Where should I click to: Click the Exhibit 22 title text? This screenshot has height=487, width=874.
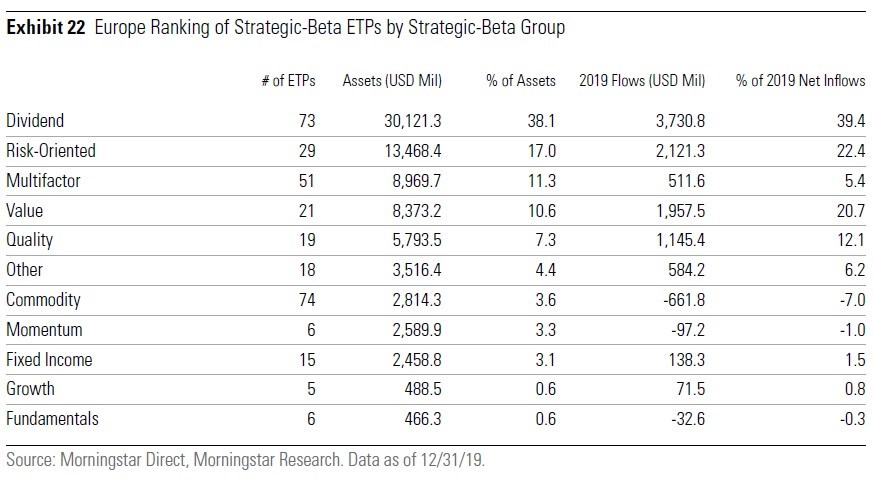pos(285,28)
